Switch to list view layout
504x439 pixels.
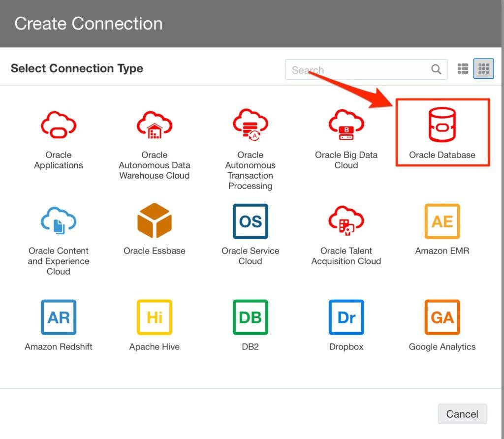pos(463,68)
